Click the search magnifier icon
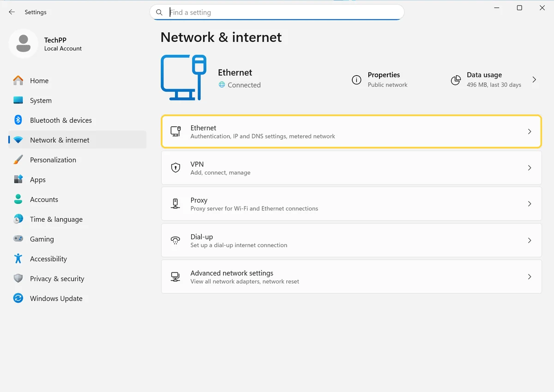The height and width of the screenshot is (392, 554). [159, 12]
